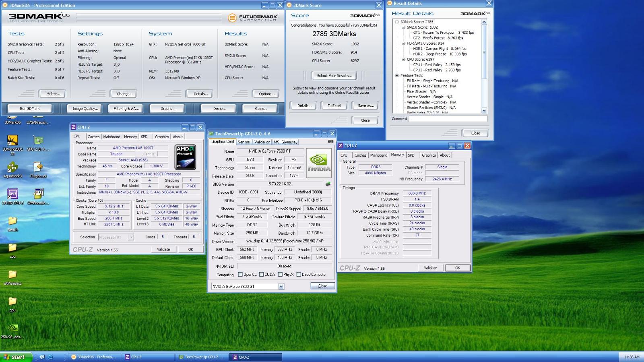Collapse the SM2.0 Score tree node
Screen dimensions: 644x362
tap(403, 27)
